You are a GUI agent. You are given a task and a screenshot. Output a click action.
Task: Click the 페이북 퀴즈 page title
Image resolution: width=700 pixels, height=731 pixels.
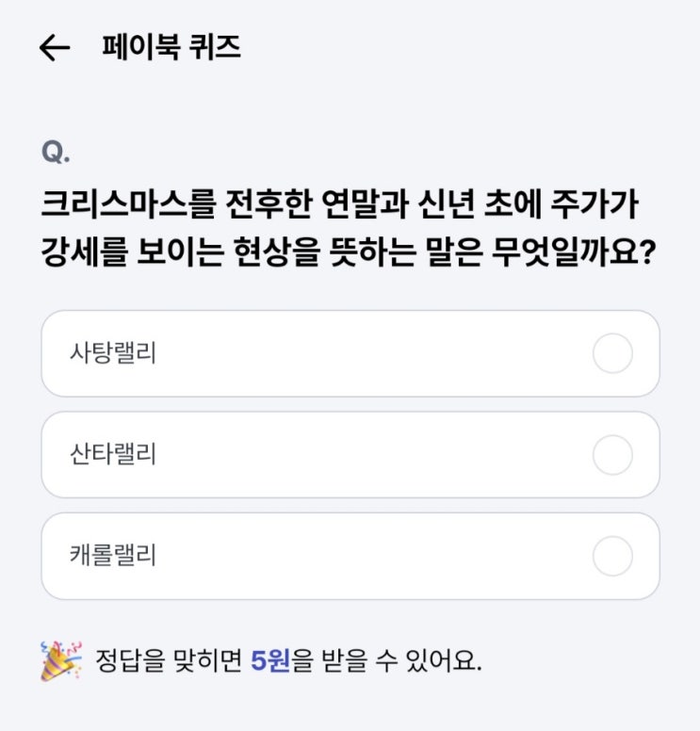pyautogui.click(x=171, y=48)
